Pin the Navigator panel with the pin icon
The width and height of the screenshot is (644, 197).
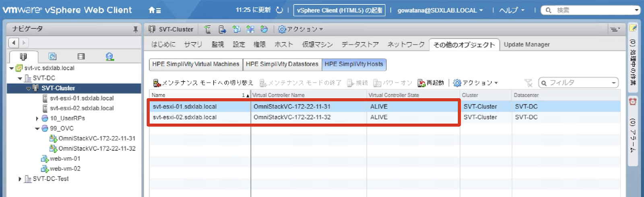click(x=136, y=29)
